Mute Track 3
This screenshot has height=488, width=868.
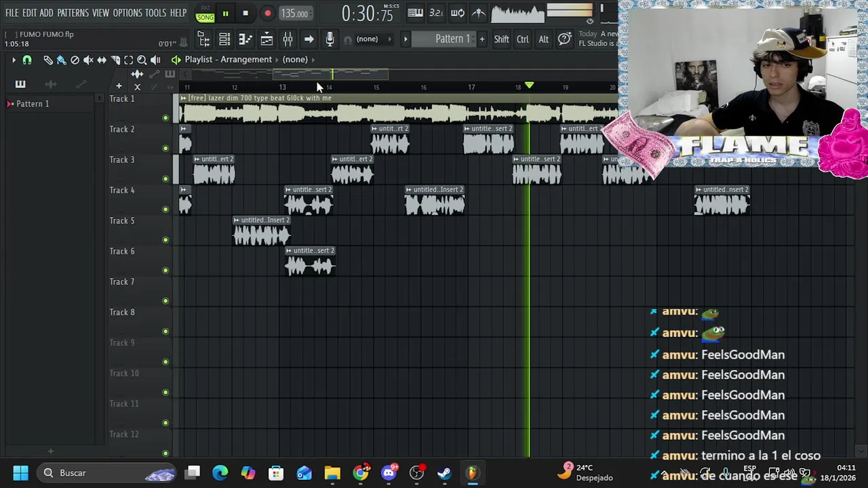(x=165, y=179)
